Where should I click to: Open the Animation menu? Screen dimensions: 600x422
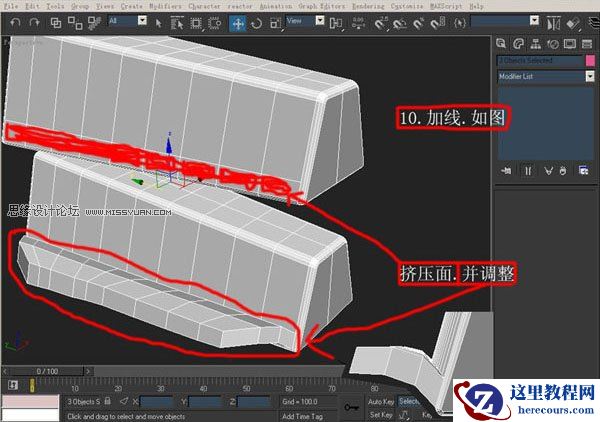pos(276,6)
